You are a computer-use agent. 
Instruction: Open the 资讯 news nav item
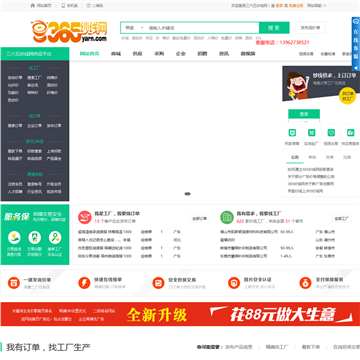224,53
